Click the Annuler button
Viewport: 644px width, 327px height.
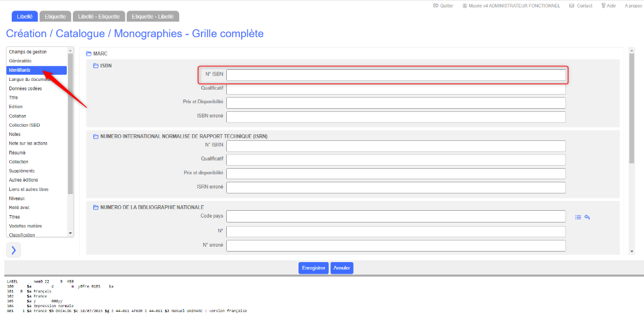(342, 268)
